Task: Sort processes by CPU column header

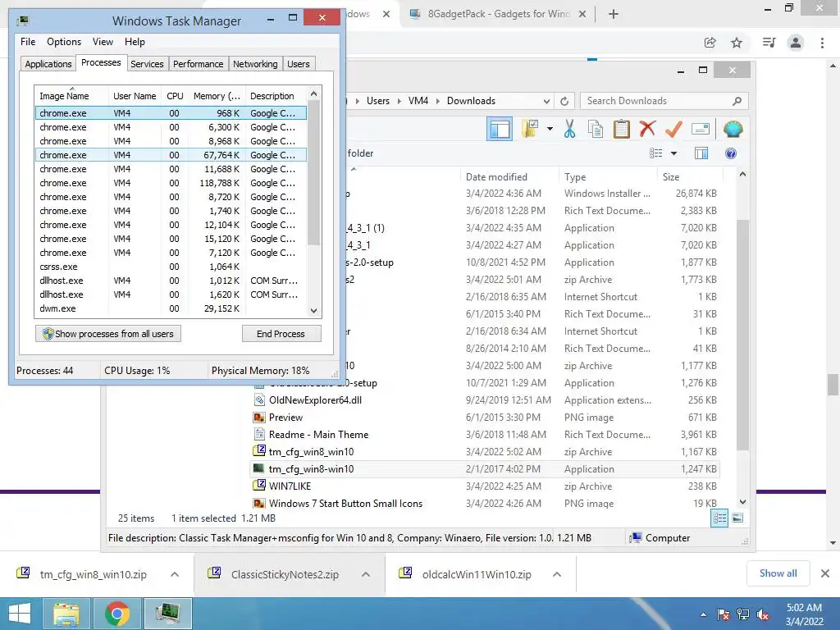Action: (175, 96)
